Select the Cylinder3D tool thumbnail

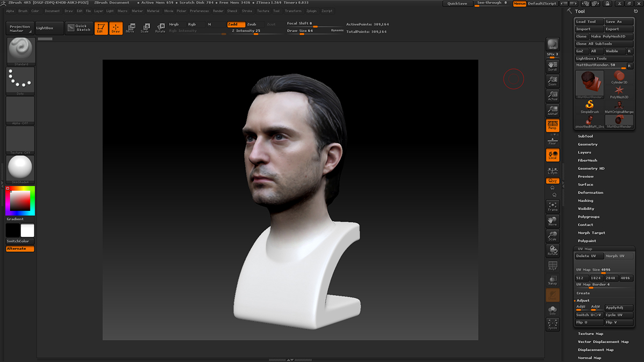coord(619,78)
